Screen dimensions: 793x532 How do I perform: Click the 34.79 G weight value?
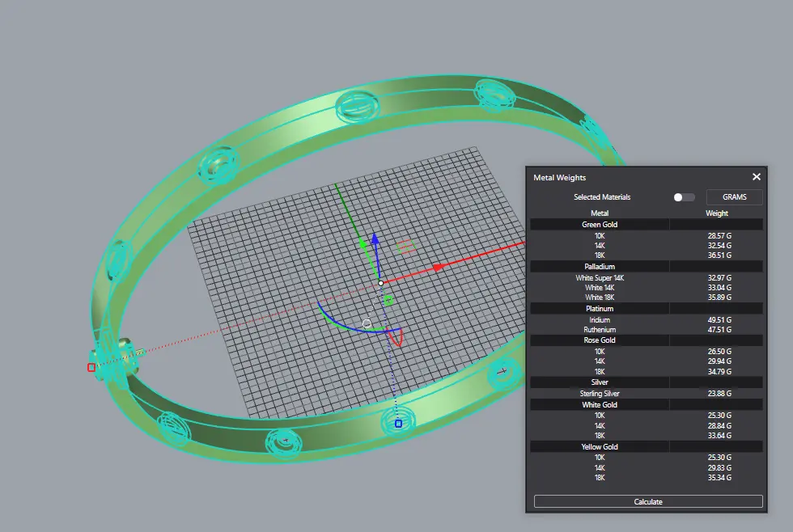click(x=719, y=371)
